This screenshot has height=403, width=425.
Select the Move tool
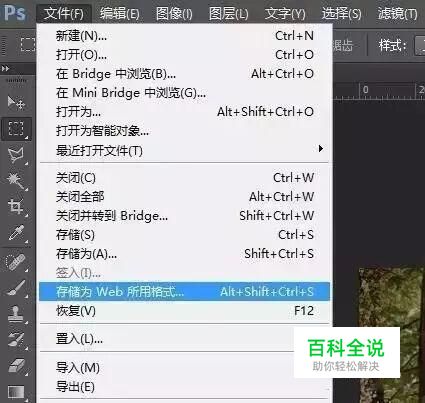pyautogui.click(x=16, y=103)
